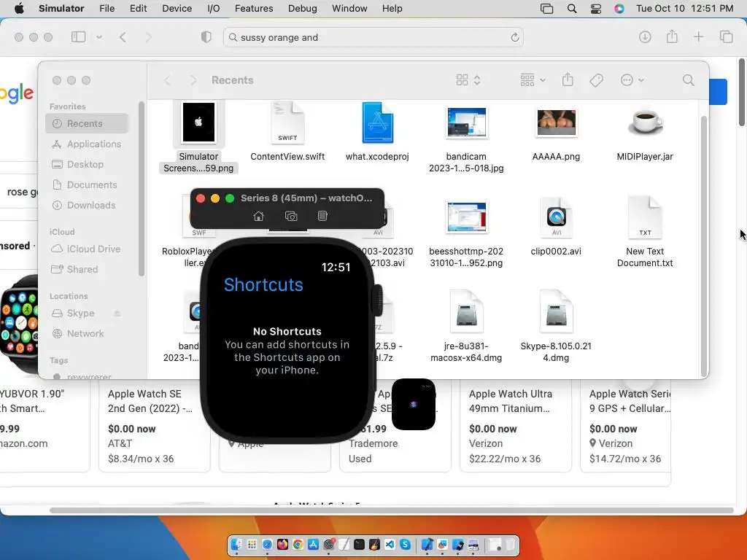Click Stage Manager icon in menu bar

point(546,9)
